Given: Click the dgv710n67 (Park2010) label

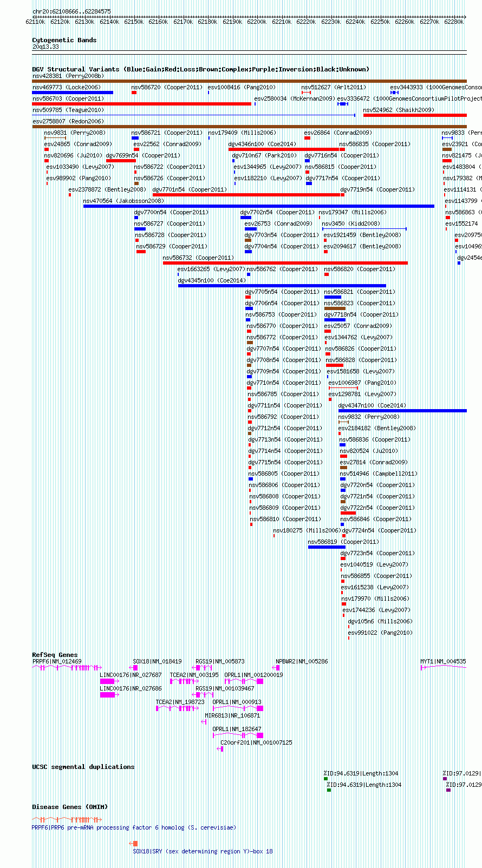Looking at the screenshot, I should [x=264, y=155].
